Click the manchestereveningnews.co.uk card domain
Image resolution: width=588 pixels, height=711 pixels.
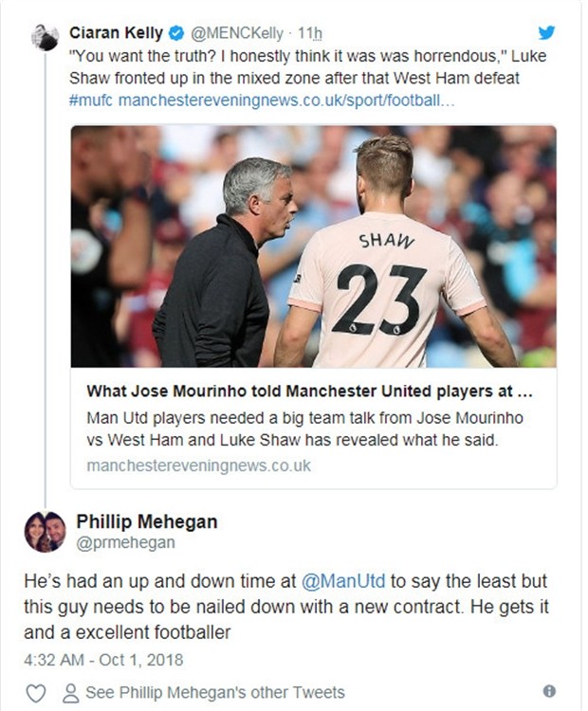198,465
